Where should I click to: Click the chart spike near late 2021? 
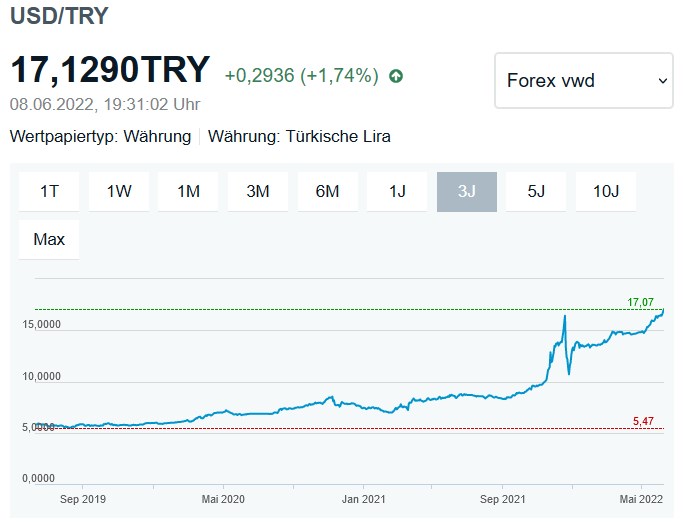[x=565, y=318]
